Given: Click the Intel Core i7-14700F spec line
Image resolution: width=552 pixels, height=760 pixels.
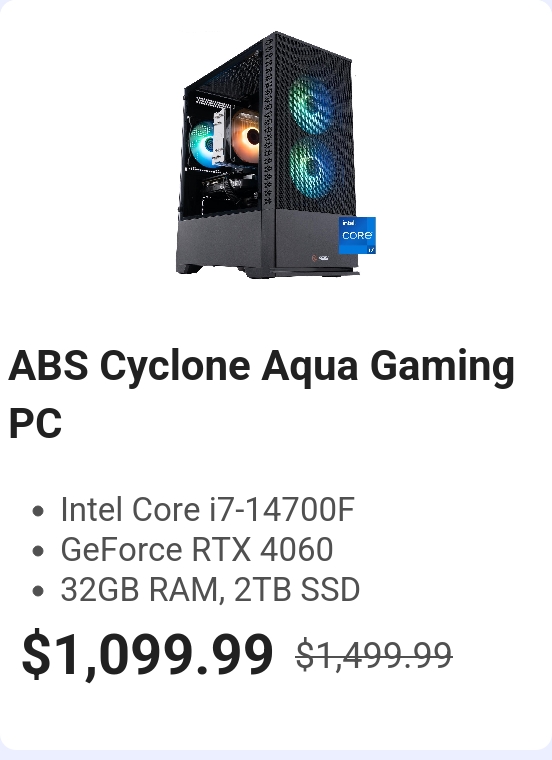Looking at the screenshot, I should coord(207,509).
